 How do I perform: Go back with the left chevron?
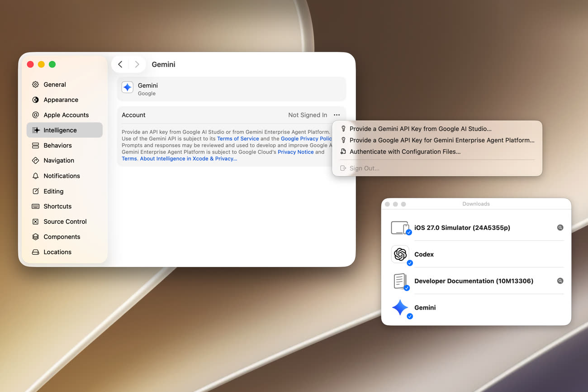[120, 64]
